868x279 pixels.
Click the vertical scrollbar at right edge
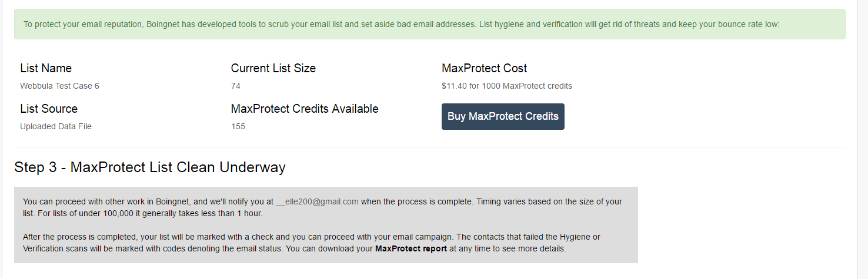863,139
